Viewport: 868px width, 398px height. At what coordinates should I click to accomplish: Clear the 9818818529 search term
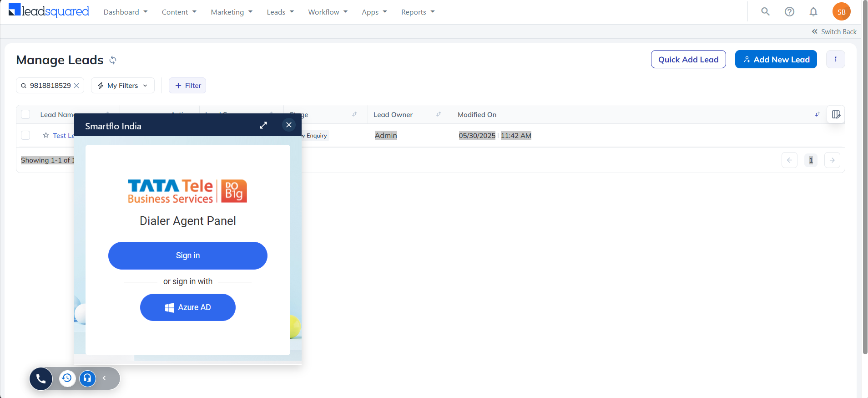click(x=76, y=86)
